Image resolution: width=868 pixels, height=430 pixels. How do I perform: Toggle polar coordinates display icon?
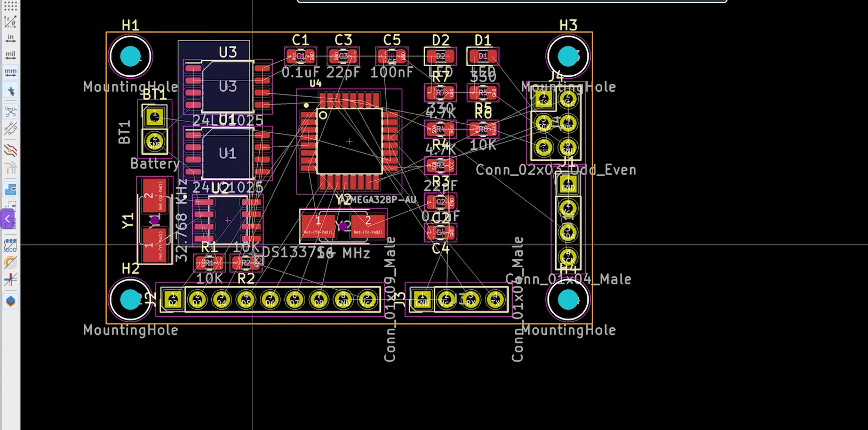(x=10, y=22)
